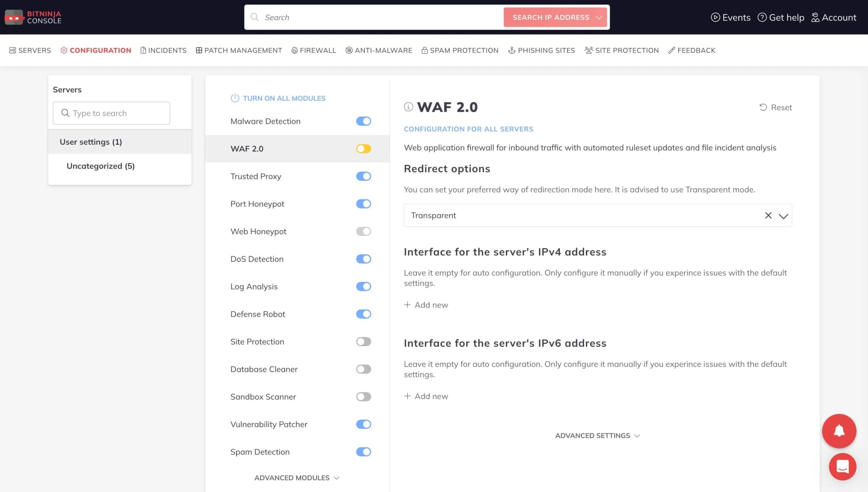Expand the ADVANCED SETTINGS section
The image size is (868, 492).
597,435
